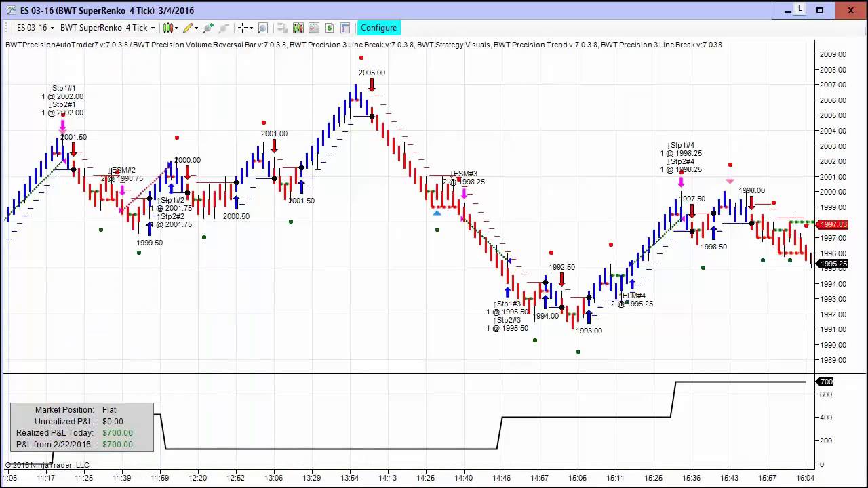This screenshot has width=868, height=488.
Task: Click the greyed chart trader icon
Action: click(282, 28)
